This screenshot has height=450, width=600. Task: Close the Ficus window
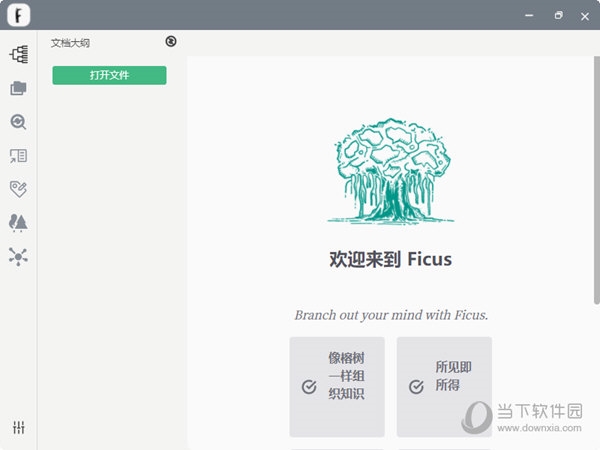(x=585, y=16)
